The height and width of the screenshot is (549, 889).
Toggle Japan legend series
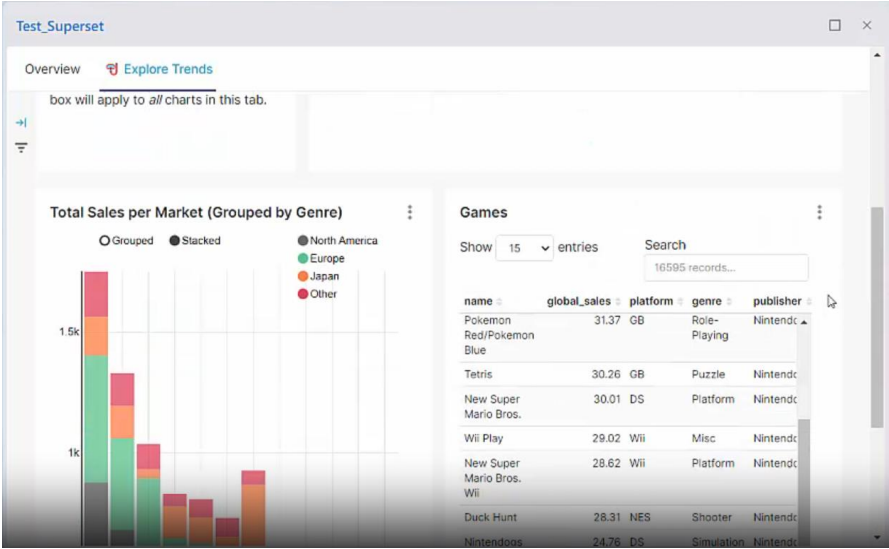(x=318, y=276)
